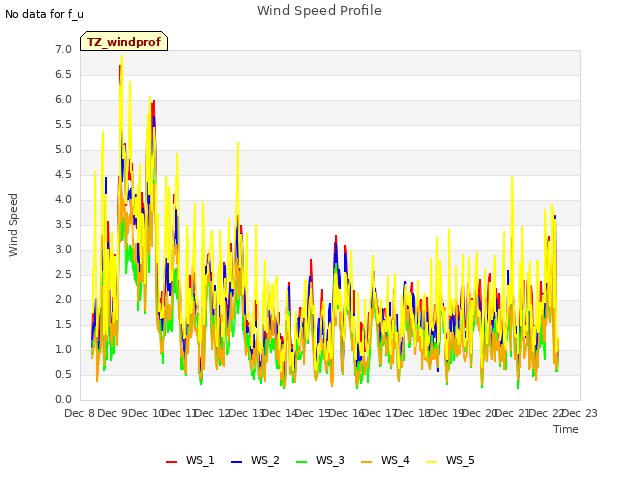Click the 4.0 y-axis tick label
Screen dimensions: 640x480
click(63, 200)
